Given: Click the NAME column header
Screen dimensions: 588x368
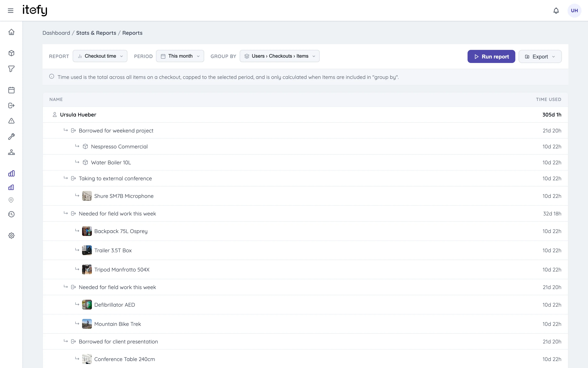Looking at the screenshot, I should [x=56, y=99].
